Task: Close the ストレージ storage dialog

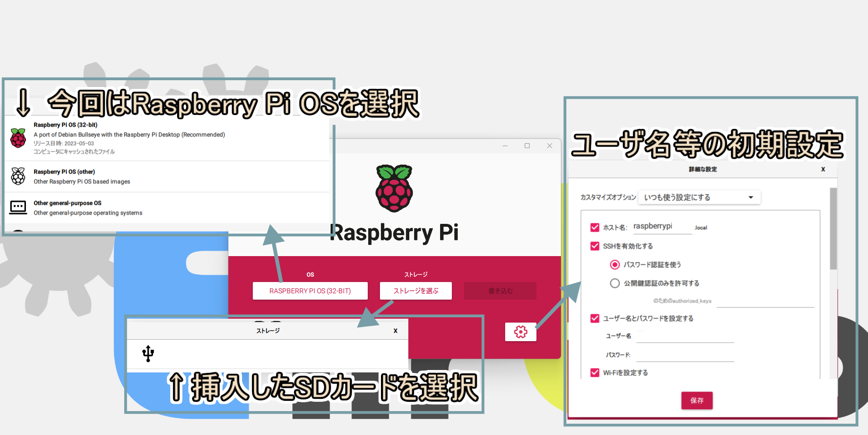Action: (395, 331)
